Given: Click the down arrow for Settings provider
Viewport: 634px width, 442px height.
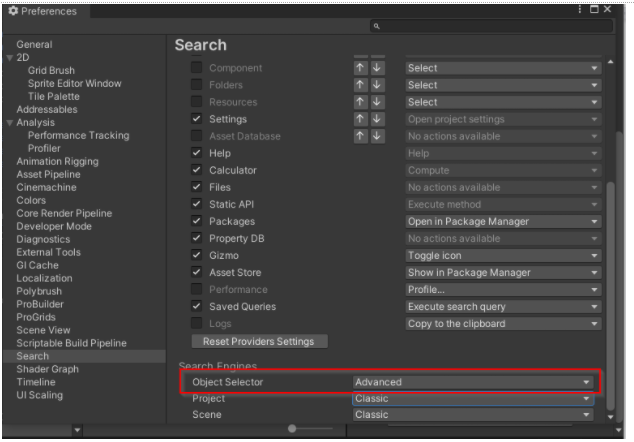Looking at the screenshot, I should click(378, 119).
